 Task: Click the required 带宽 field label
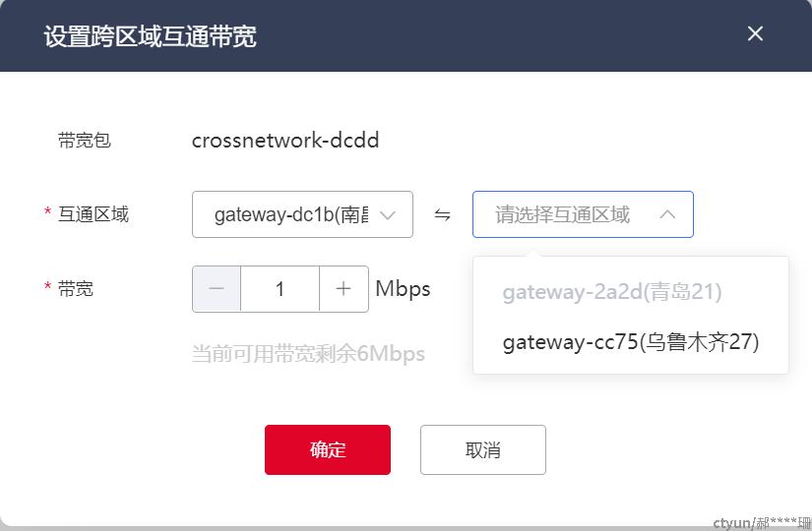[76, 289]
